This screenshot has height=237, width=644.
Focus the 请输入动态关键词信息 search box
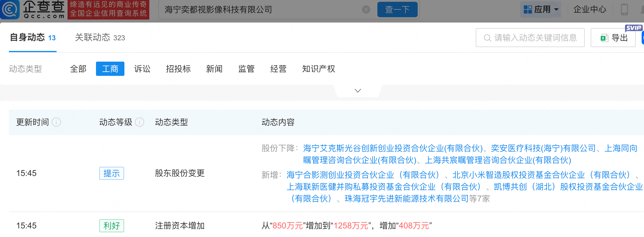point(530,38)
